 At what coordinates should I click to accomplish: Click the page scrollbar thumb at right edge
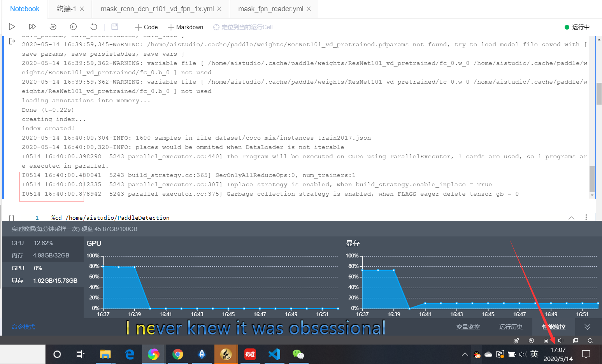click(599, 94)
